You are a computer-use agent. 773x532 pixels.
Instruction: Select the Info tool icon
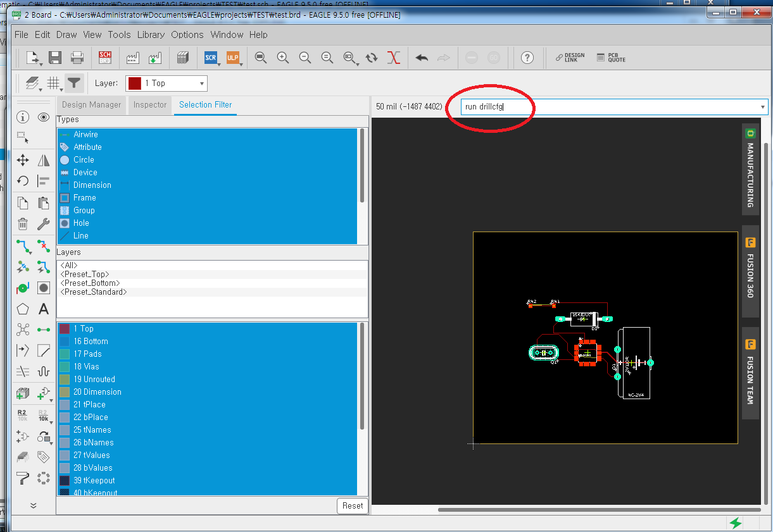23,117
